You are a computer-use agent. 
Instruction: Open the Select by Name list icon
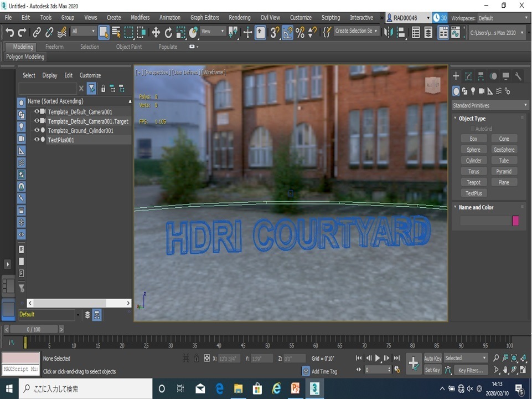116,33
